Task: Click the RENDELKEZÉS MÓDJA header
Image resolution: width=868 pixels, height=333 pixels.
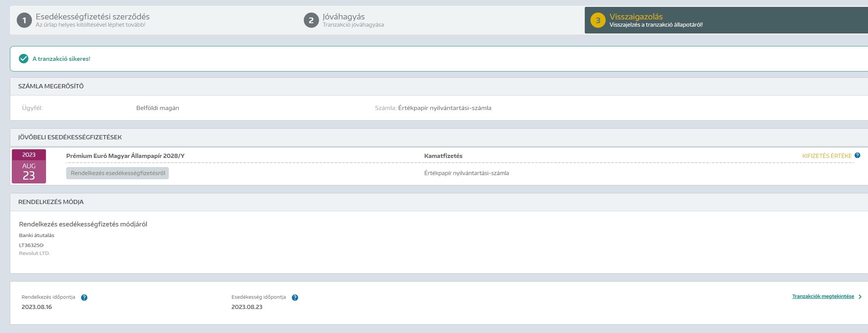Action: [51, 202]
